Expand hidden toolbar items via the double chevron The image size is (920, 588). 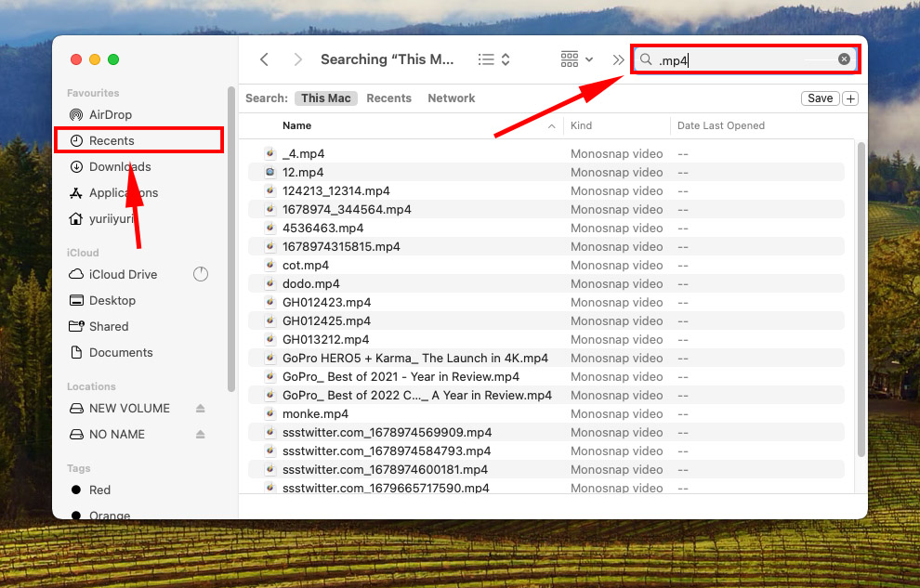coord(618,59)
